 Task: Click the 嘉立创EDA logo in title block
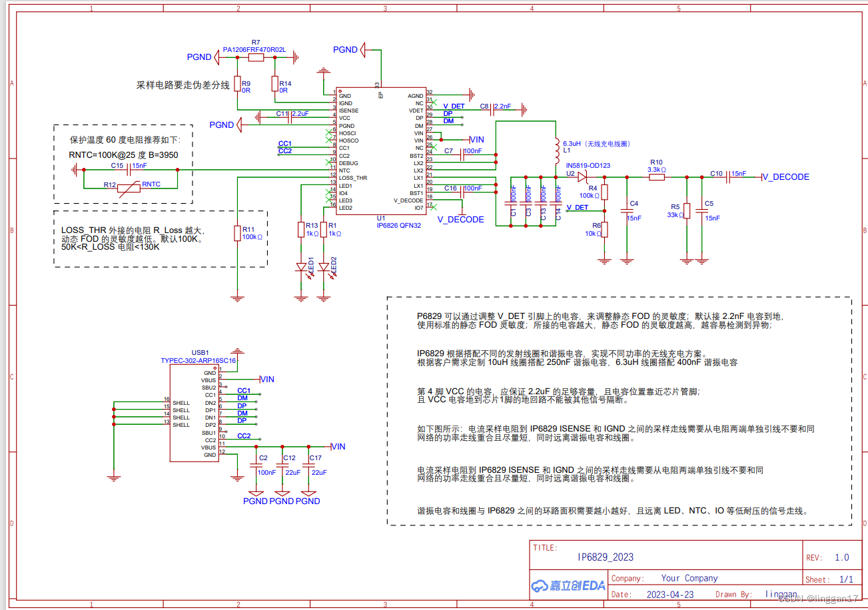coord(568,586)
